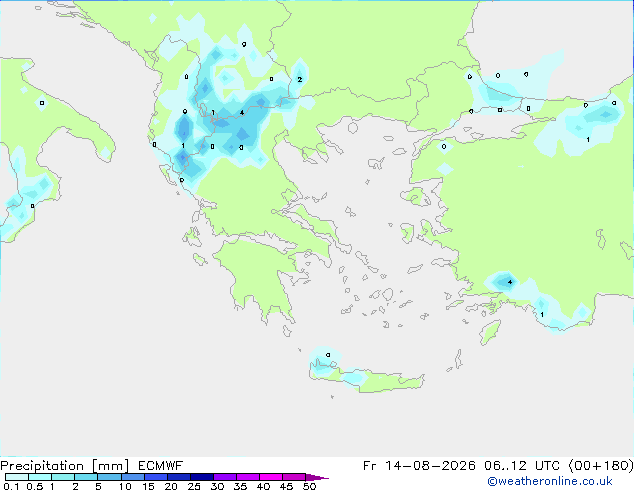This screenshot has width=634, height=490.
Task: Choose the 40–45 mm magenta legend swatch
Action: [x=271, y=477]
